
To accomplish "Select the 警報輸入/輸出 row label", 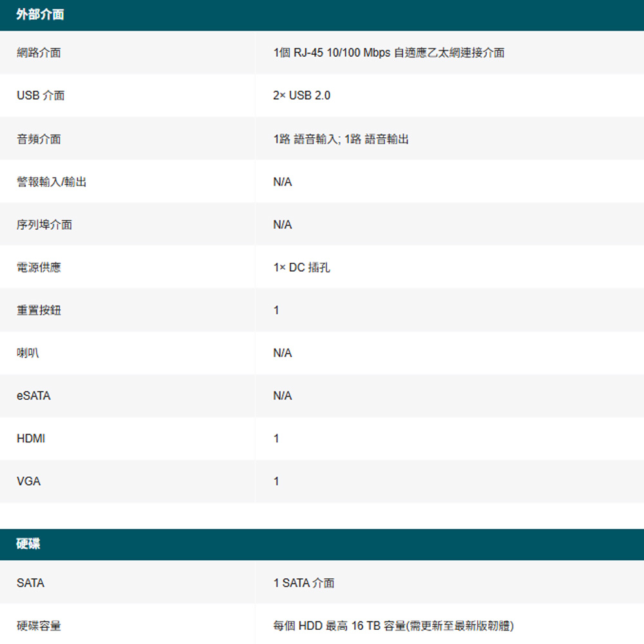I will point(52,182).
